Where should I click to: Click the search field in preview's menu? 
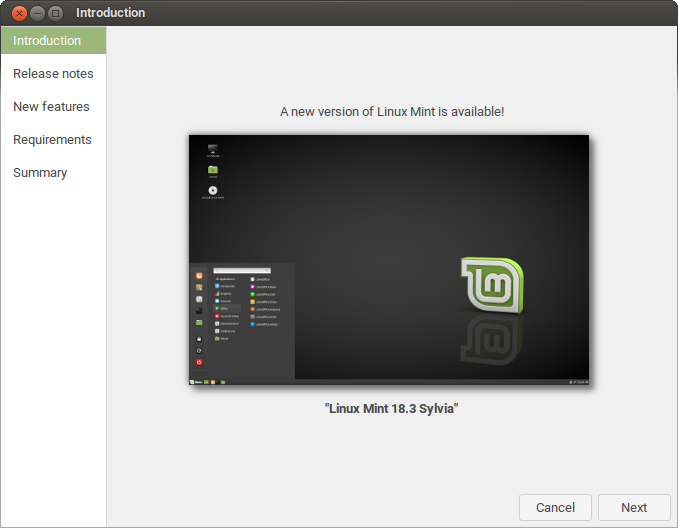tap(241, 270)
